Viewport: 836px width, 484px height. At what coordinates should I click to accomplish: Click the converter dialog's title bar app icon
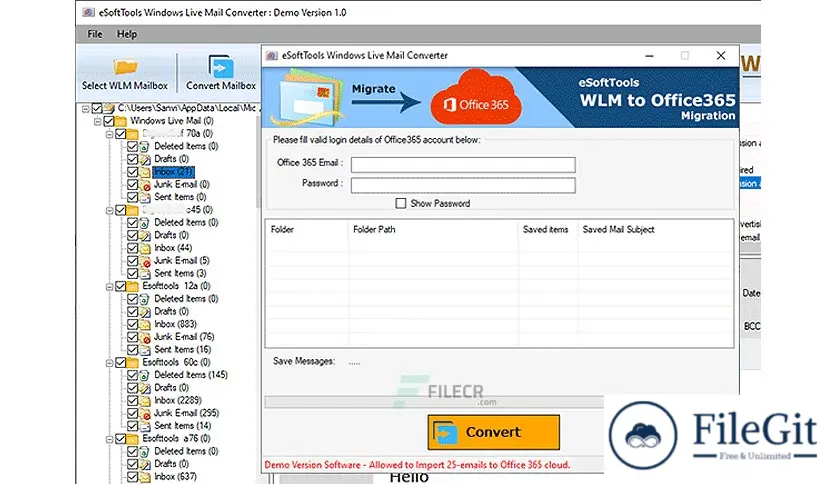click(x=272, y=55)
